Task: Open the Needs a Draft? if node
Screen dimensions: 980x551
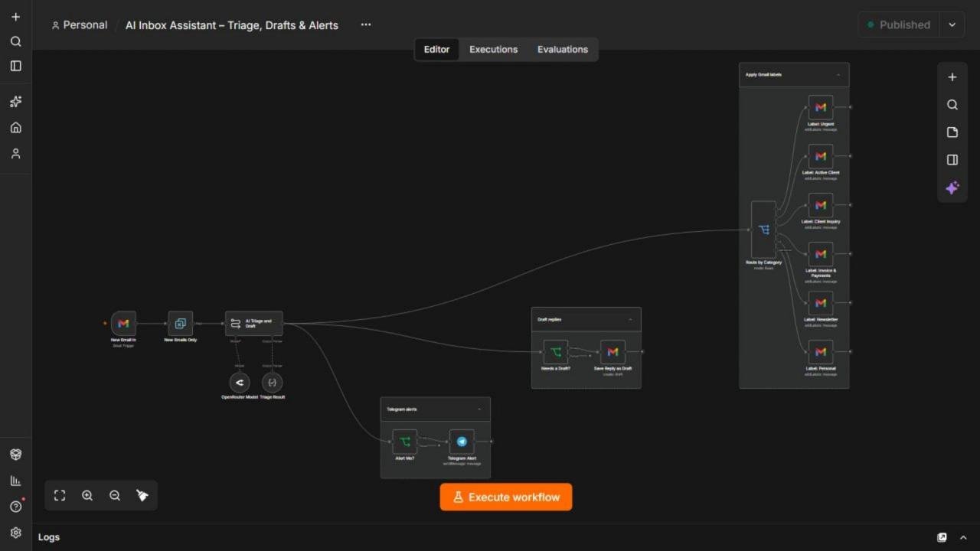Action: (x=556, y=352)
